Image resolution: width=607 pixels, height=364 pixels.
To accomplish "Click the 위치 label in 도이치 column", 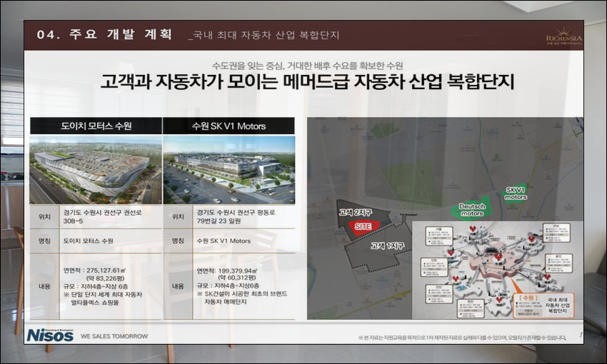I will pos(44,217).
